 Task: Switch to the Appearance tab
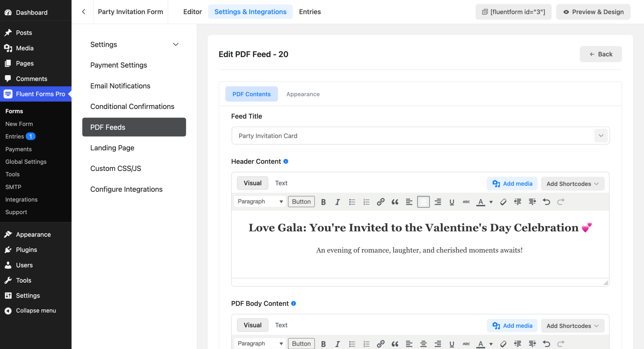(x=303, y=94)
